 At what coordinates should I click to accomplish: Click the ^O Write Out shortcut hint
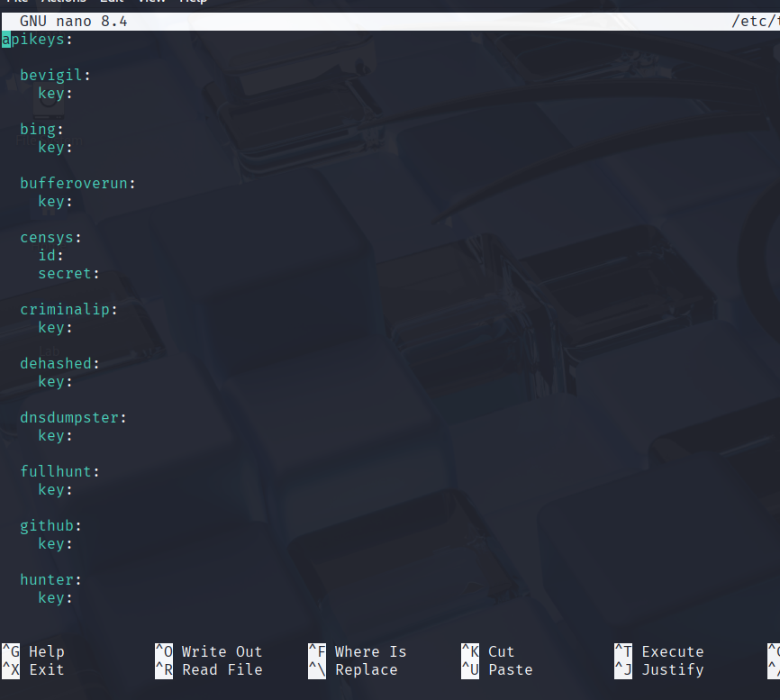click(x=208, y=651)
